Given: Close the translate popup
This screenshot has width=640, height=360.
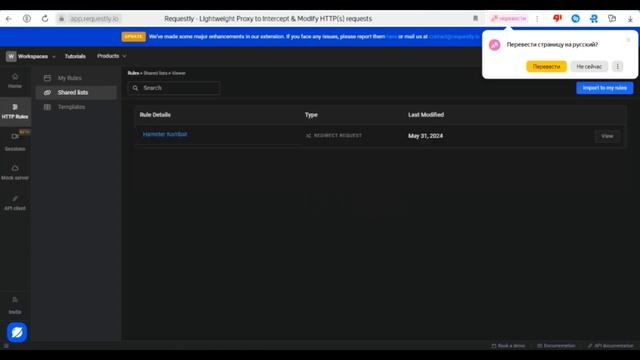Looking at the screenshot, I should (628, 40).
